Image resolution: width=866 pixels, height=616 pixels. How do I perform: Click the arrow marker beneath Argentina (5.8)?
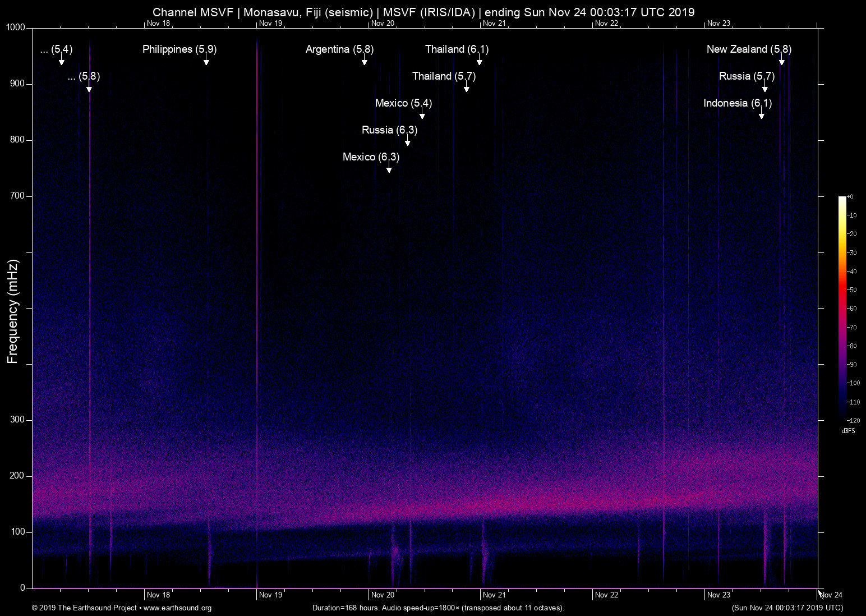tap(365, 61)
